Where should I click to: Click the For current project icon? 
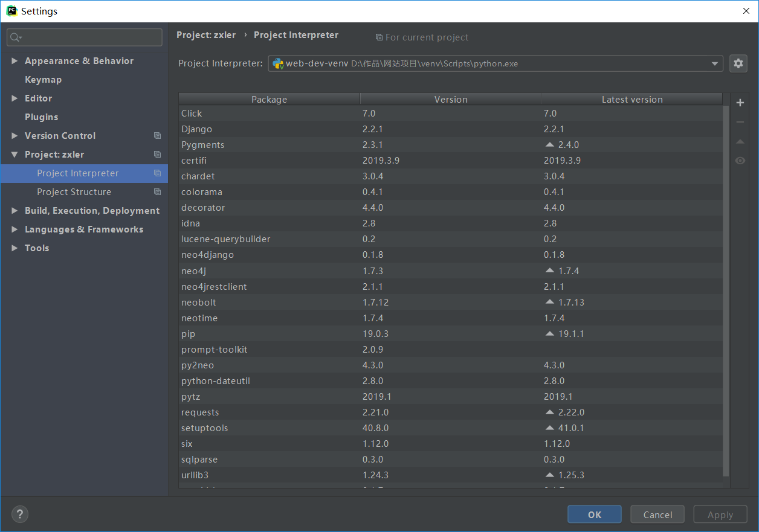click(x=379, y=37)
